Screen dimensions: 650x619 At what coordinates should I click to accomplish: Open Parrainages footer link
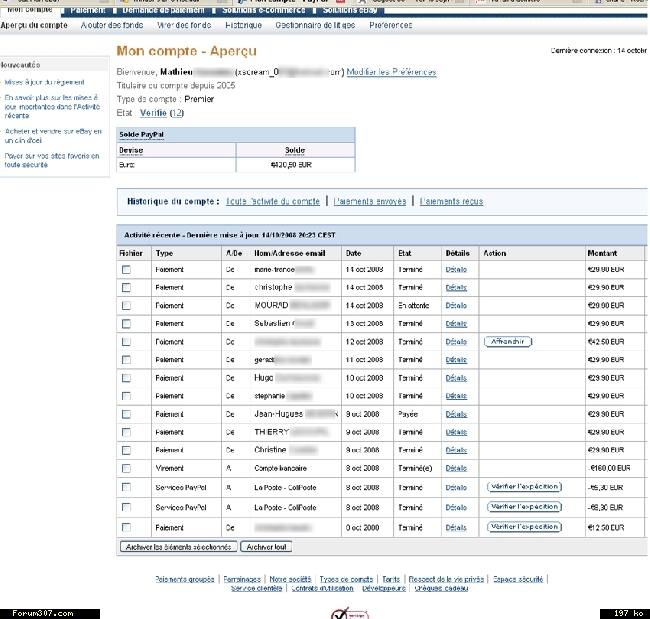click(x=242, y=579)
